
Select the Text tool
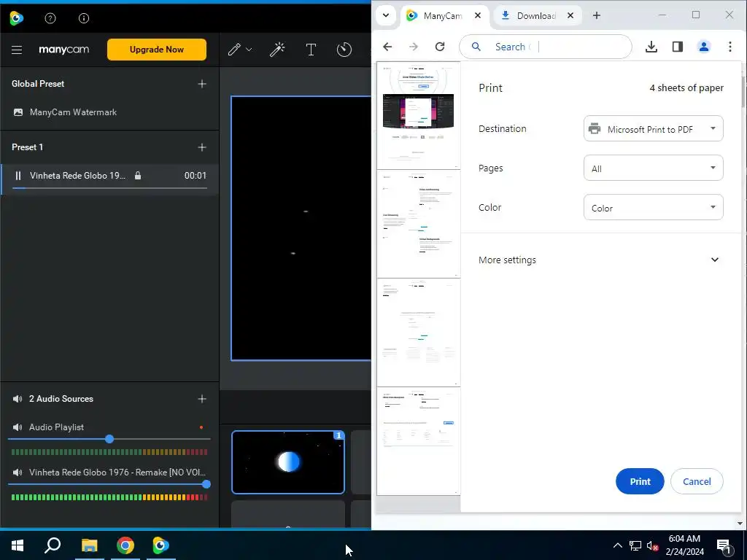311,50
